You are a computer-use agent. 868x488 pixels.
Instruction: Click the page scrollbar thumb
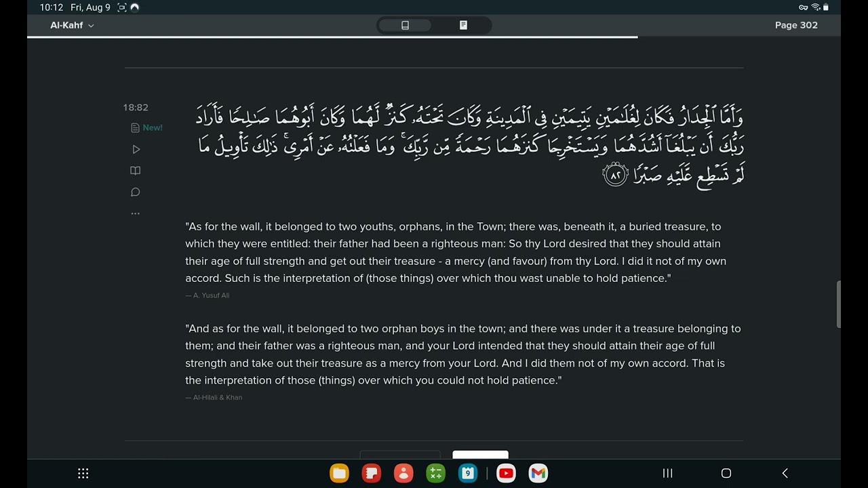pyautogui.click(x=838, y=304)
